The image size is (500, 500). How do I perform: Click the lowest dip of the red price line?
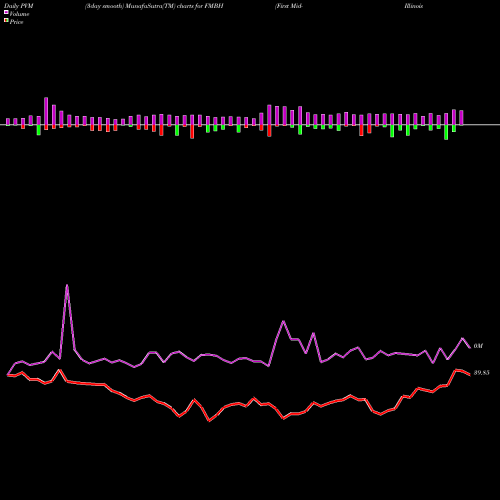209,421
